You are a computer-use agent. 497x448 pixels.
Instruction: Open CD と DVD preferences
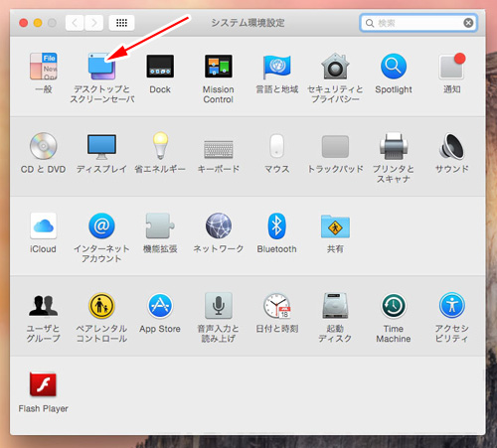(x=44, y=146)
